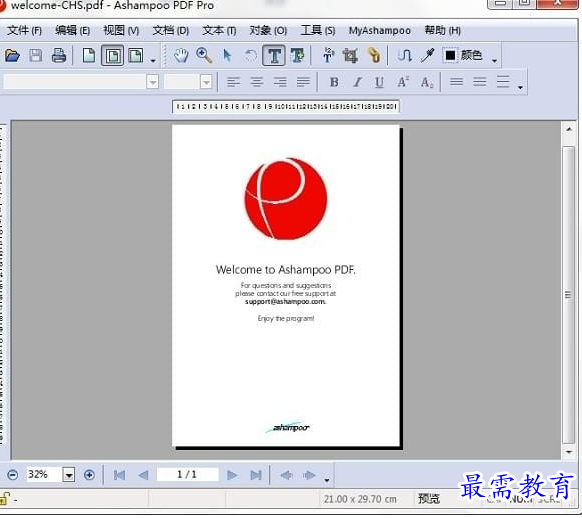Select the highlighted page layout view icon

point(113,56)
